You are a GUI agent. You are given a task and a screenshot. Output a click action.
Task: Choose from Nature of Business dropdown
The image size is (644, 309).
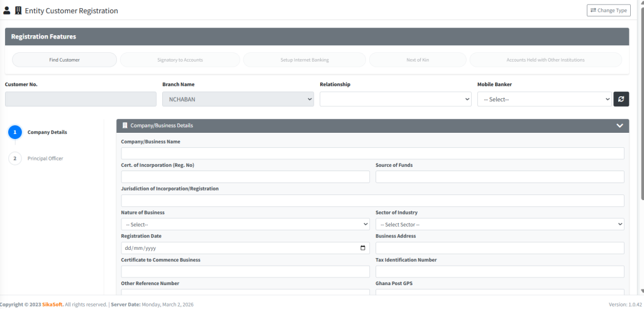click(245, 225)
